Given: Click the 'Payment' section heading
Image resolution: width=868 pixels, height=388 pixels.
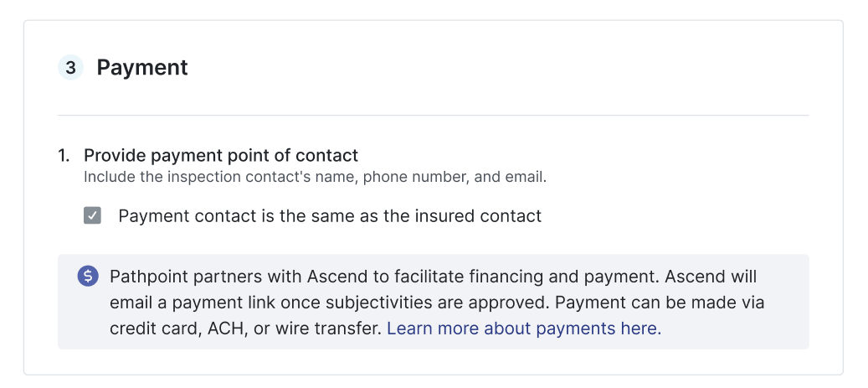Looking at the screenshot, I should tap(142, 68).
